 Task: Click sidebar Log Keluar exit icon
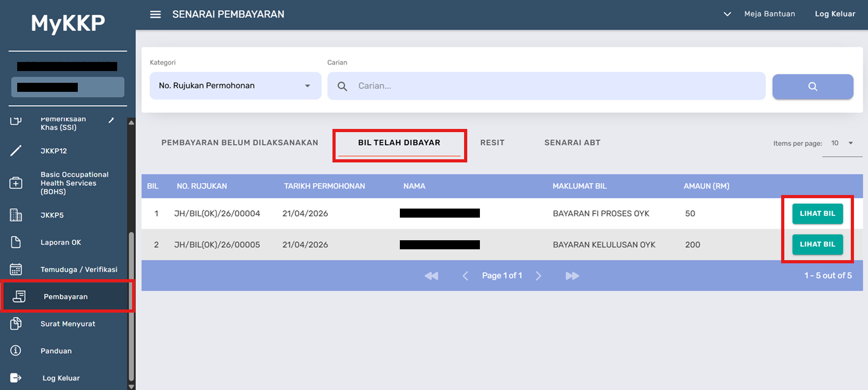tap(16, 378)
